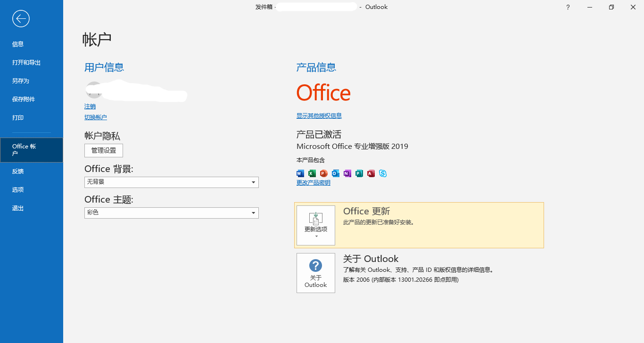Minimize the Outlook window
Viewport: 644px width, 343px height.
click(x=590, y=7)
